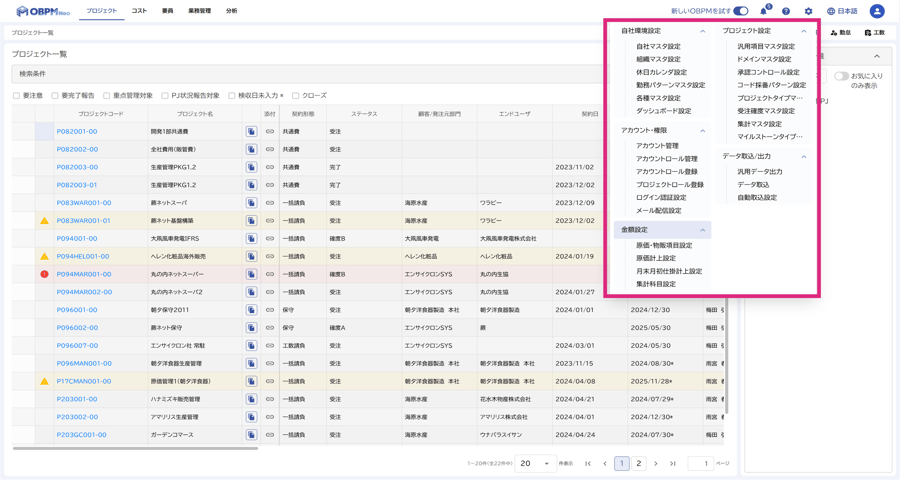Image resolution: width=900 pixels, height=480 pixels.
Task: Go to page 2 button
Action: 639,463
